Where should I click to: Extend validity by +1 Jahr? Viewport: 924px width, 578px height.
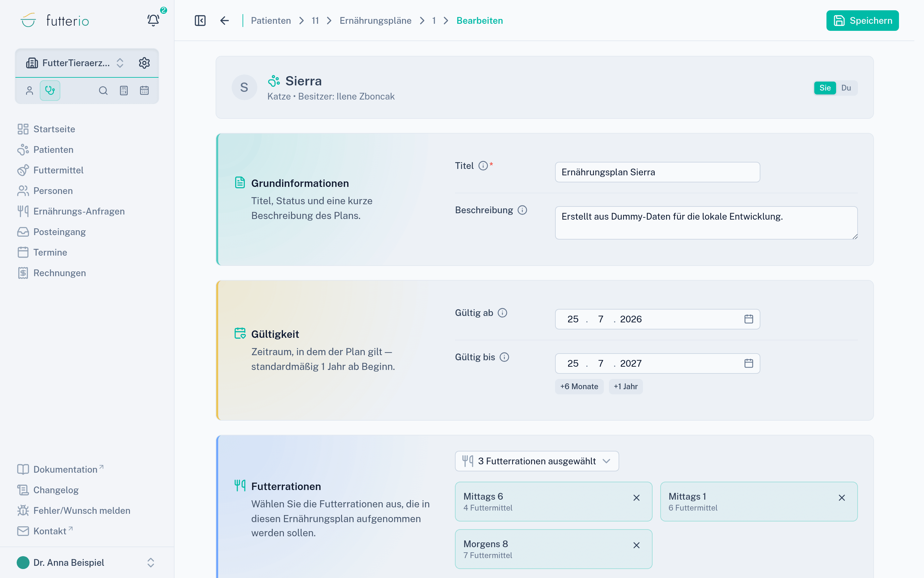tap(625, 387)
